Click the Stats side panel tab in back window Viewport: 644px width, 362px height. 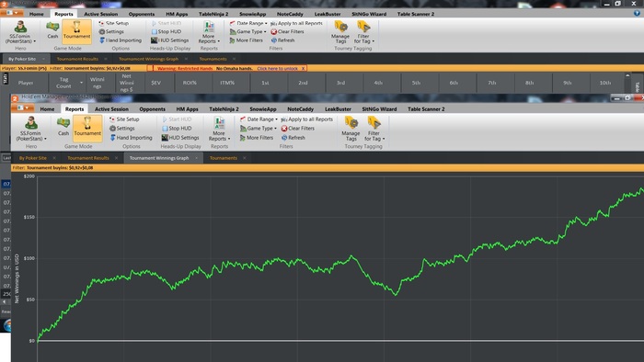point(5,78)
